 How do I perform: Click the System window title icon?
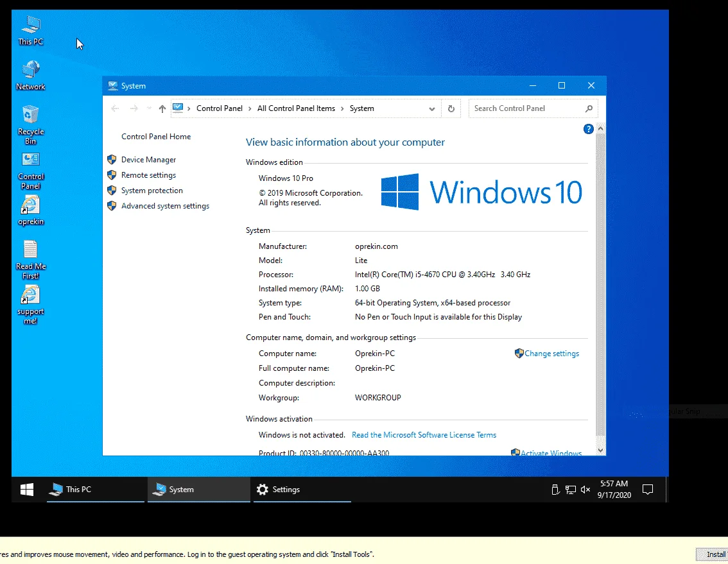click(112, 86)
